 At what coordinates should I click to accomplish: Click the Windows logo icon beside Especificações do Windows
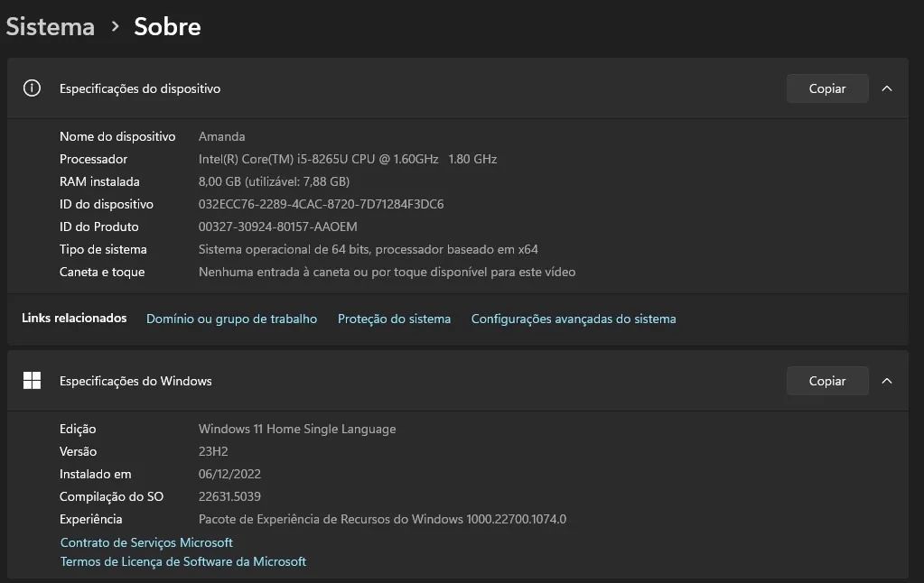point(32,381)
